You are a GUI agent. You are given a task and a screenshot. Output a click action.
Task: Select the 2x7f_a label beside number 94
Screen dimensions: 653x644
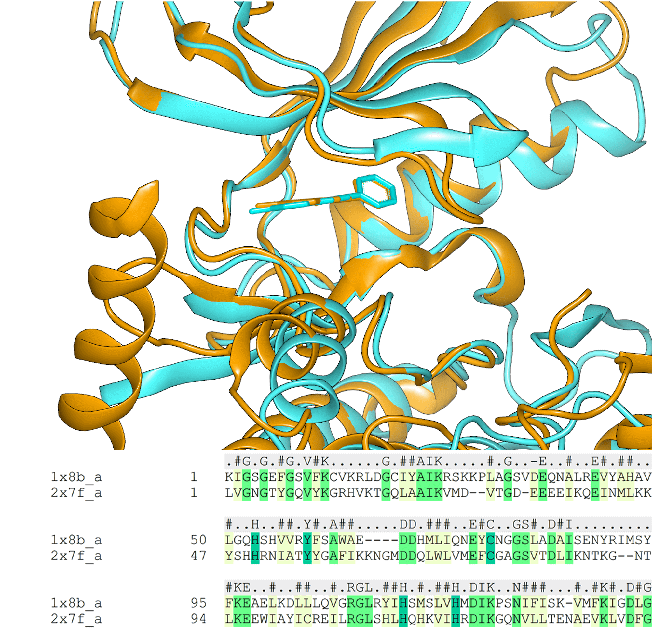tap(76, 619)
